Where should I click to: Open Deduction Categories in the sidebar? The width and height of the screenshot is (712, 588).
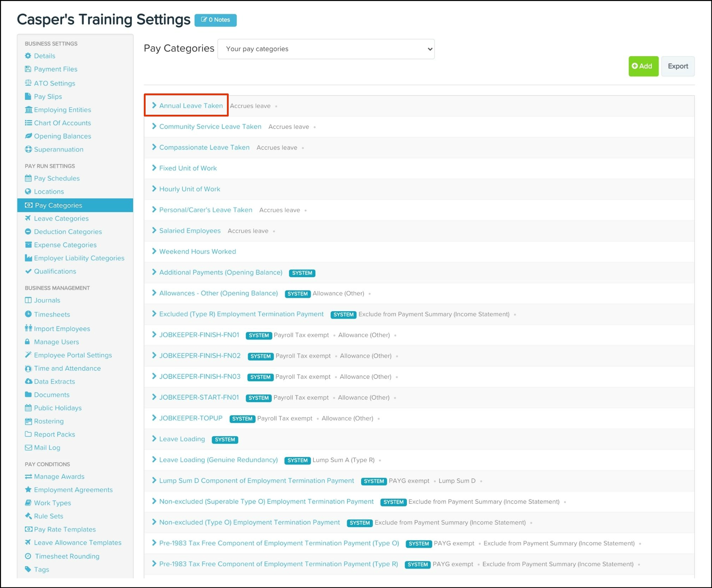coord(68,232)
